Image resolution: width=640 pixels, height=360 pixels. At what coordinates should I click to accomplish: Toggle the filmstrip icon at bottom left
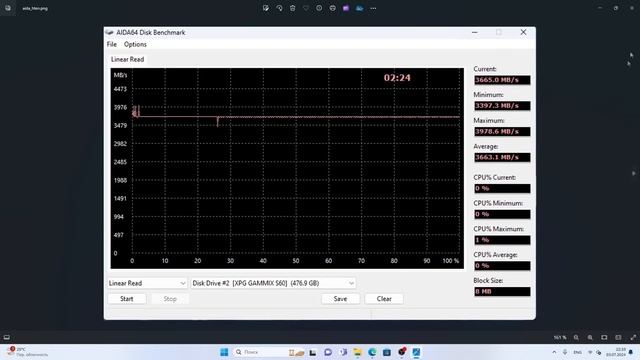[7, 338]
